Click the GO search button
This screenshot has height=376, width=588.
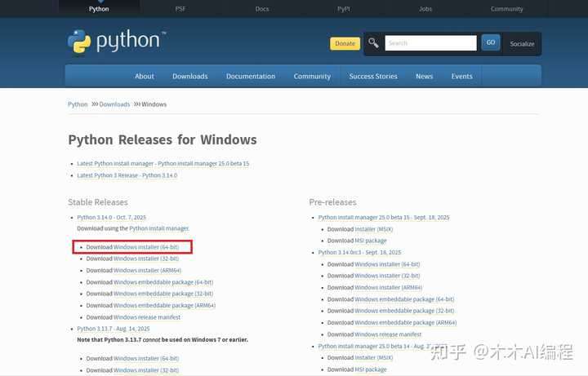pyautogui.click(x=490, y=42)
